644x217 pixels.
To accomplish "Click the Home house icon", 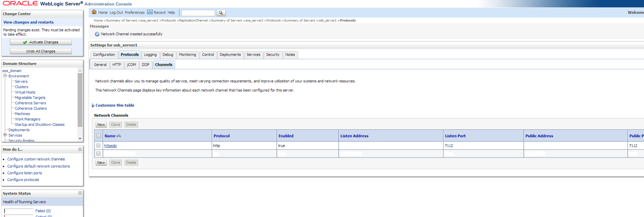I will pyautogui.click(x=94, y=12).
